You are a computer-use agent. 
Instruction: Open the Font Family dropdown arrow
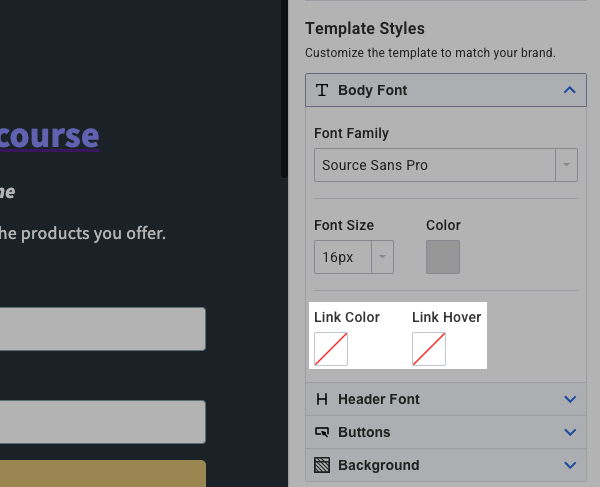coord(568,165)
